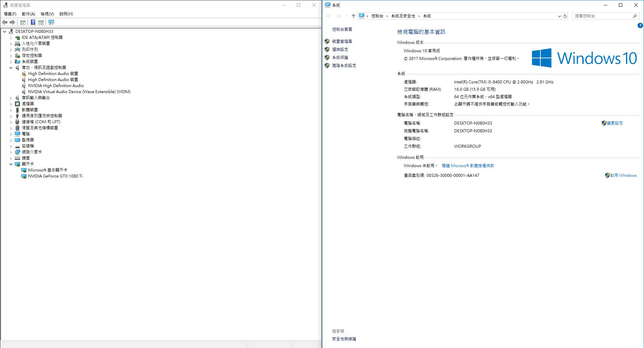Select Microsoft 基本顯示卡 device
The width and height of the screenshot is (644, 348).
tap(48, 170)
